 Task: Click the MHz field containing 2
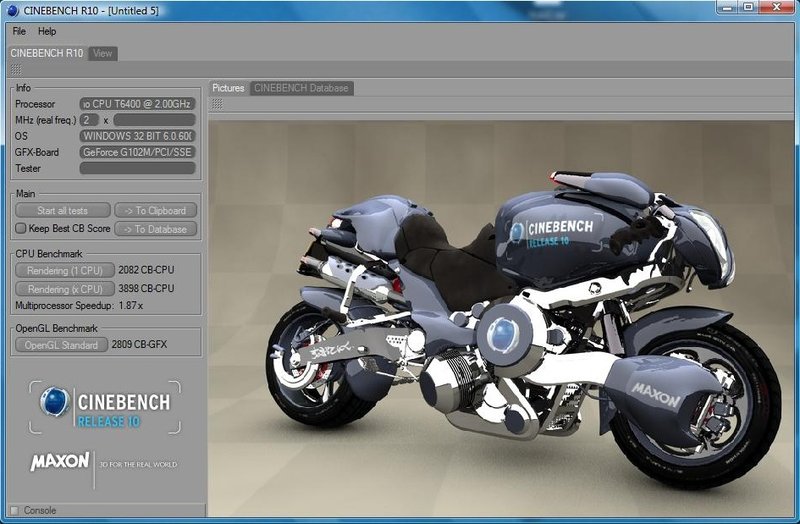pos(89,120)
